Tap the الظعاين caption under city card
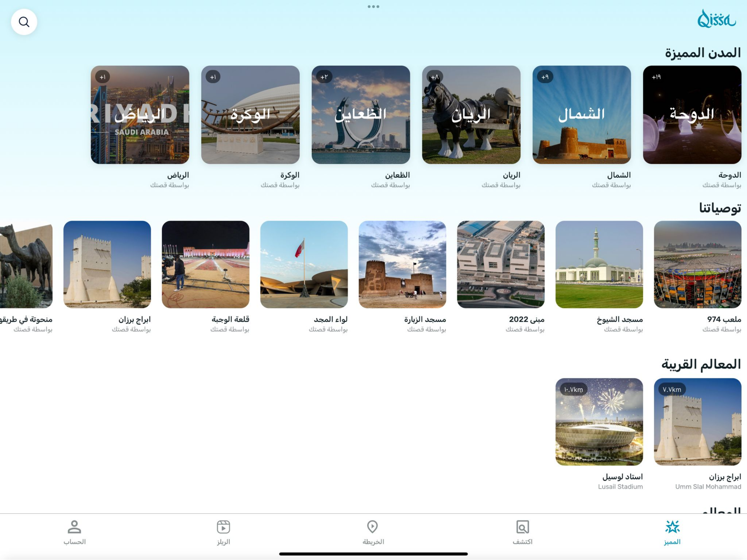 (x=397, y=175)
